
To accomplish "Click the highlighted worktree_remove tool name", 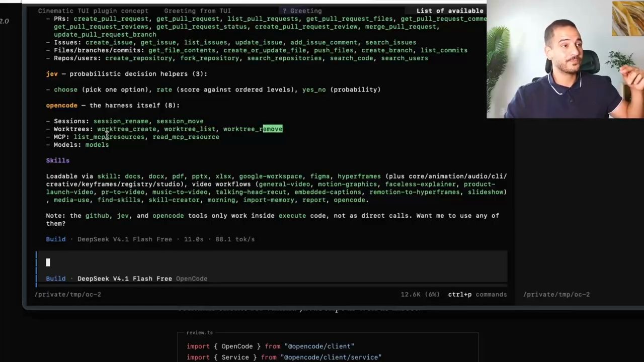I will point(253,129).
